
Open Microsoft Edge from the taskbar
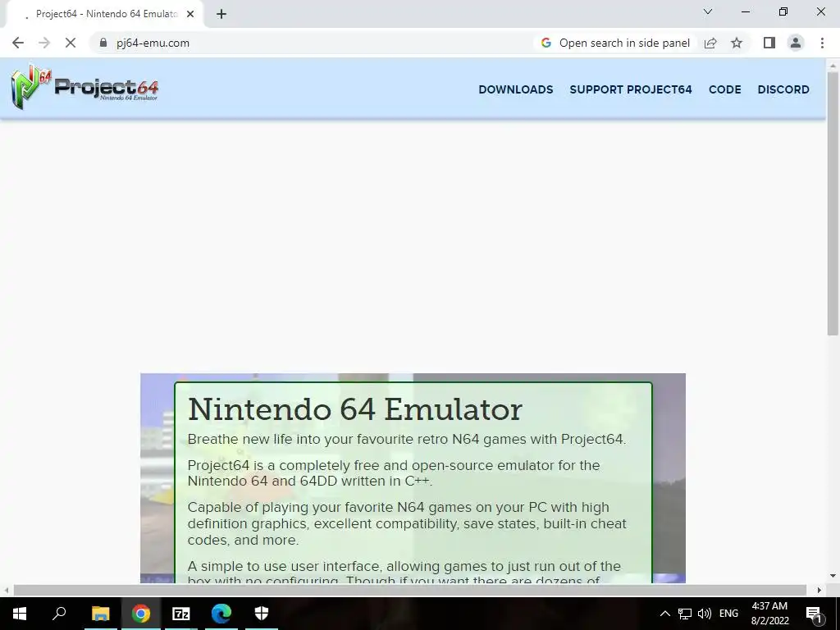(221, 614)
